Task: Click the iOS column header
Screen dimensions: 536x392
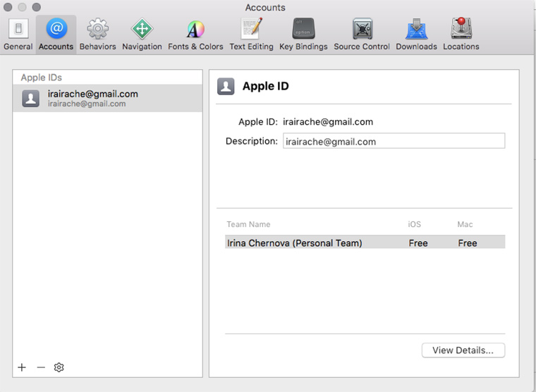Action: tap(414, 224)
